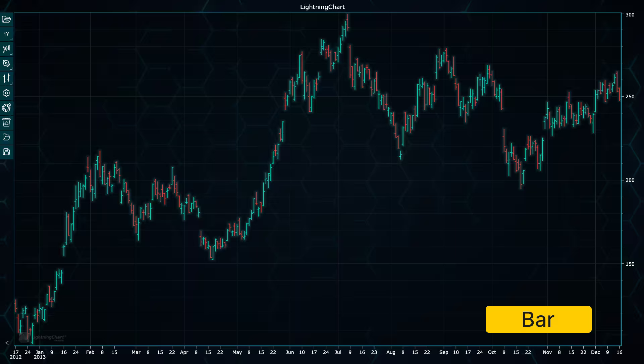
Task: Open the candlestick chart type menu
Action: (6, 49)
